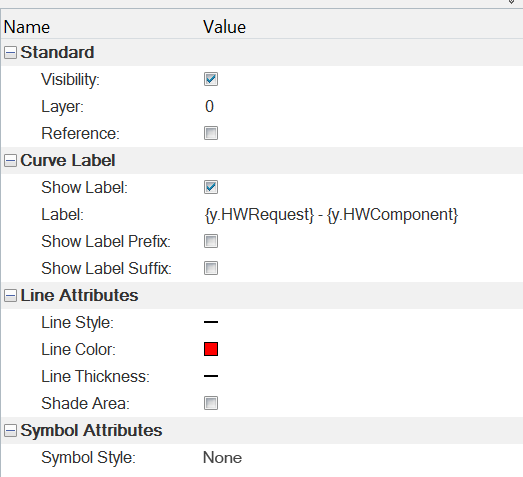523x477 pixels.
Task: Collapse the Line Attributes section
Action: (10, 296)
